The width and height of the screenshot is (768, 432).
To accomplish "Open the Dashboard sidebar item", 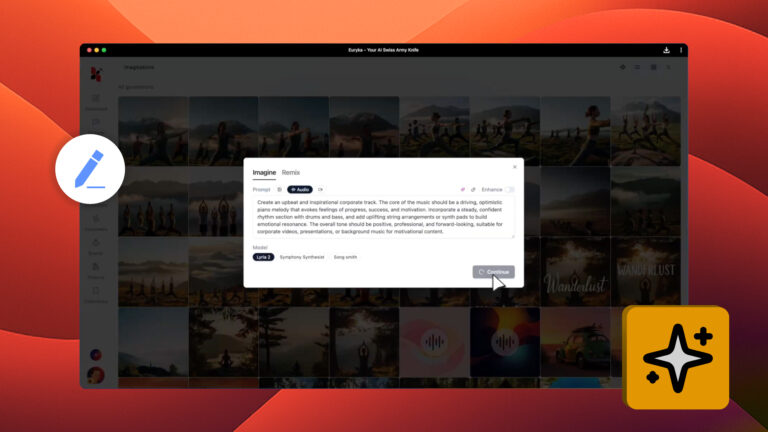I will click(96, 102).
